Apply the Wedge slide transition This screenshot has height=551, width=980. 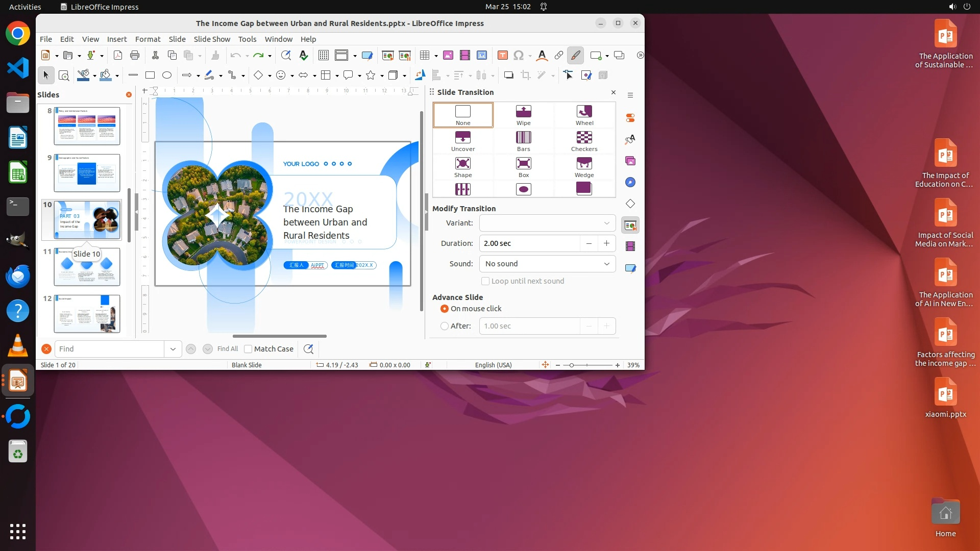pyautogui.click(x=584, y=167)
